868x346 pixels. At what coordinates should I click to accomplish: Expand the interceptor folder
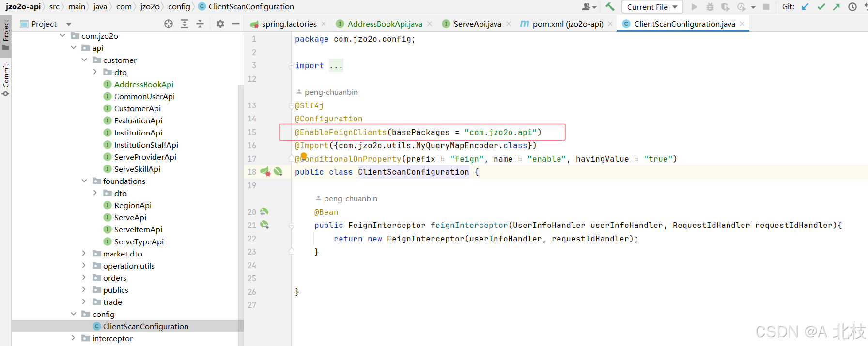(74, 338)
